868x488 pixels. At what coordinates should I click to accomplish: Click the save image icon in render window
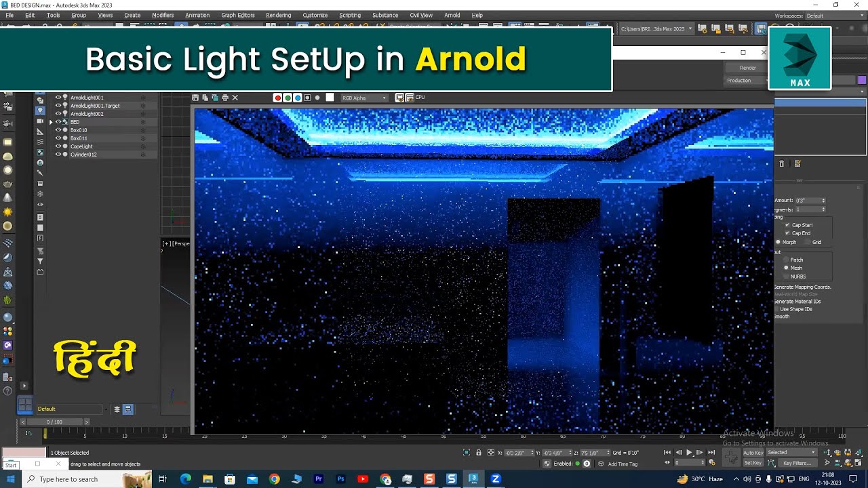pos(195,98)
